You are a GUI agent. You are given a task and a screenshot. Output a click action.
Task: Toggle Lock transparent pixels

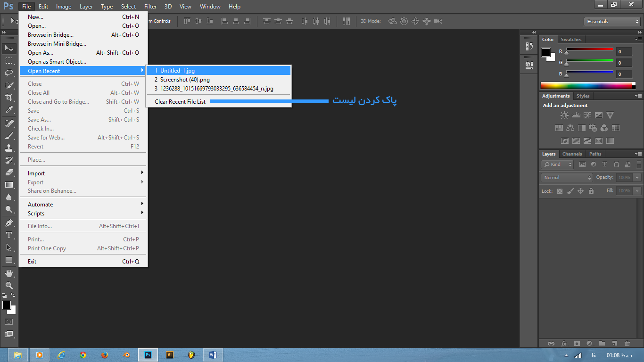(560, 191)
